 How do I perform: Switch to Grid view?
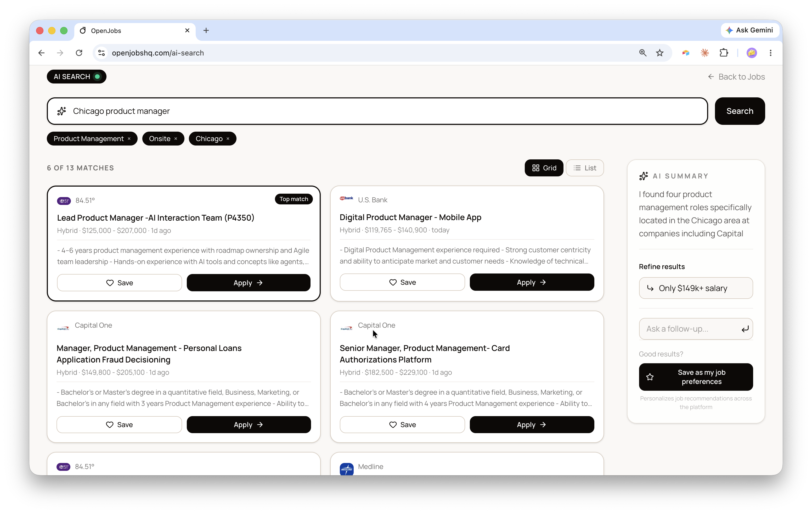[544, 168]
